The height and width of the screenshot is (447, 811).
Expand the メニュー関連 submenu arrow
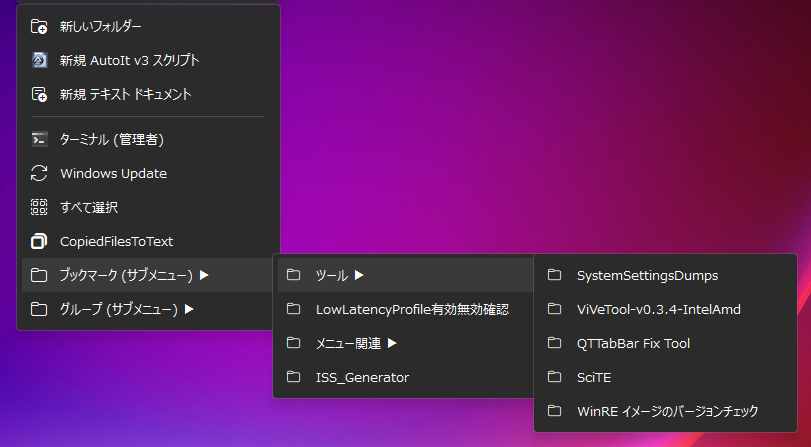click(393, 343)
